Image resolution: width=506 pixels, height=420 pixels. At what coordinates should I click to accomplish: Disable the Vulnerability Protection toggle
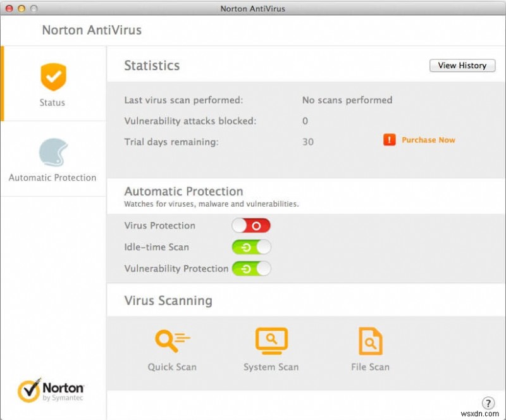(x=251, y=269)
